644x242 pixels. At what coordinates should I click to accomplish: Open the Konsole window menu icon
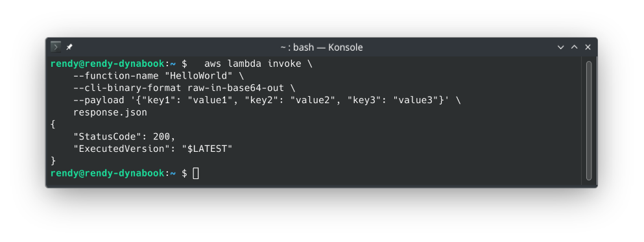coord(55,47)
